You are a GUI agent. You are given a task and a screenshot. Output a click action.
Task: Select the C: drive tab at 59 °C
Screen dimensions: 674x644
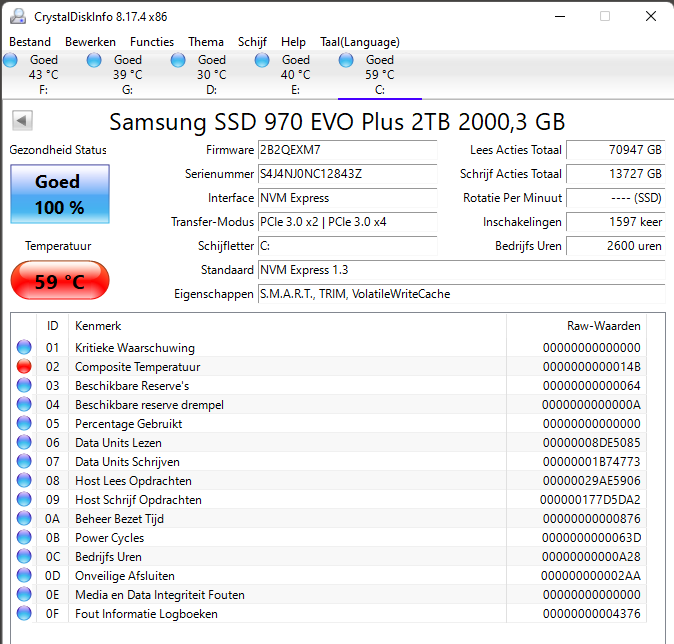tap(380, 75)
